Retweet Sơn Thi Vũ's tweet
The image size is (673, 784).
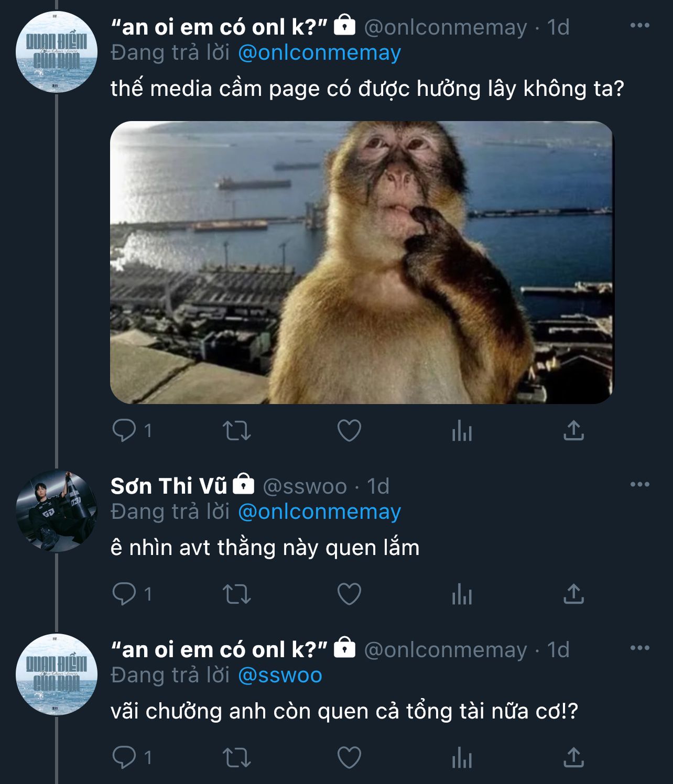tap(237, 594)
